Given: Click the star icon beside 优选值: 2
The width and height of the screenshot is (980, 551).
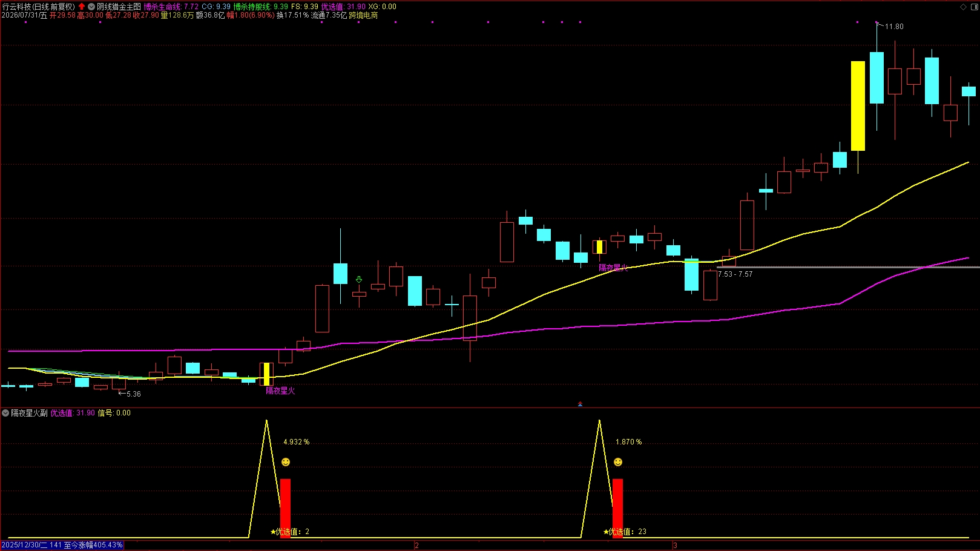Looking at the screenshot, I should (273, 532).
